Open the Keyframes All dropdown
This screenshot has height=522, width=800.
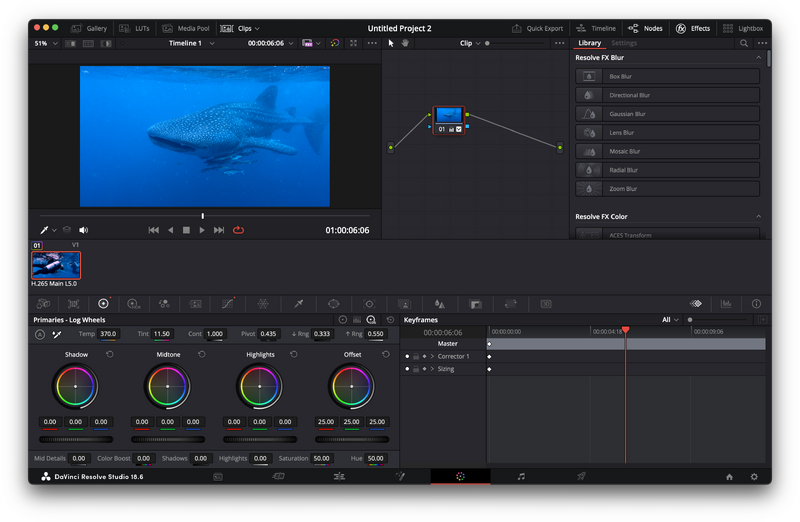669,319
